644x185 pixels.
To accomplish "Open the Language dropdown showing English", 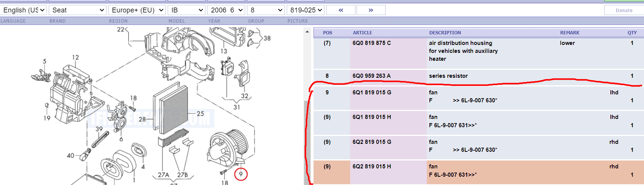I will click(x=23, y=10).
